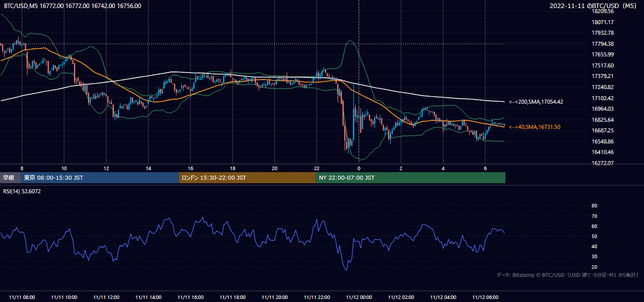Viewport: 644px width, 302px height.
Task: Click the 80 level on the RSI scale
Action: [x=594, y=206]
